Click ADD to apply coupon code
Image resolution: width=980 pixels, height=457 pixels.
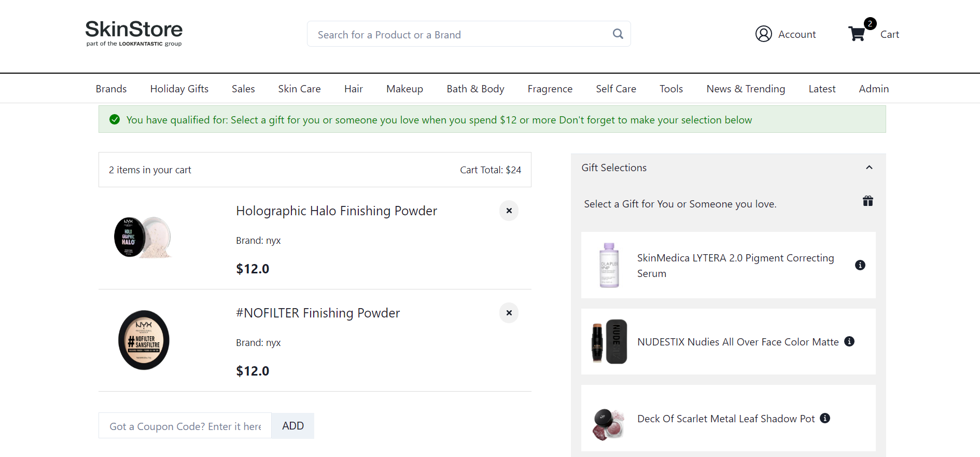(x=292, y=426)
